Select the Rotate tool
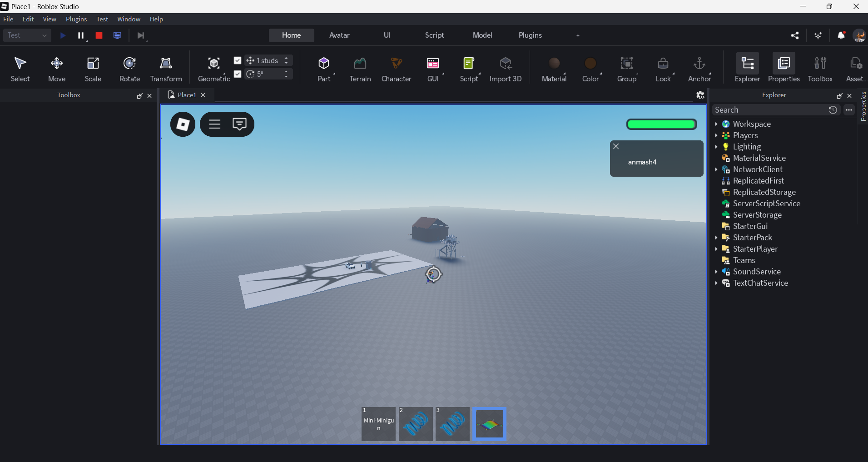Viewport: 868px width, 462px height. point(129,69)
